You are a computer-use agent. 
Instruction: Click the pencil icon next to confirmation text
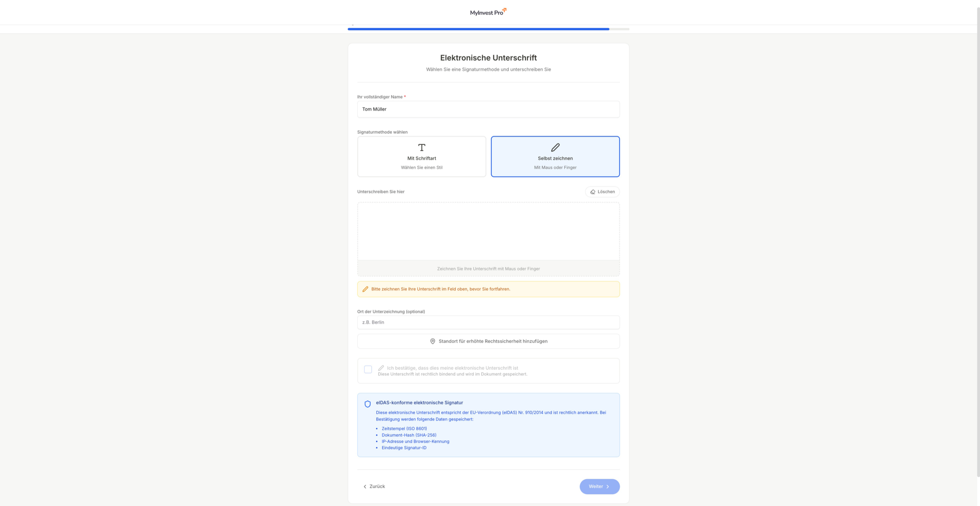click(381, 368)
